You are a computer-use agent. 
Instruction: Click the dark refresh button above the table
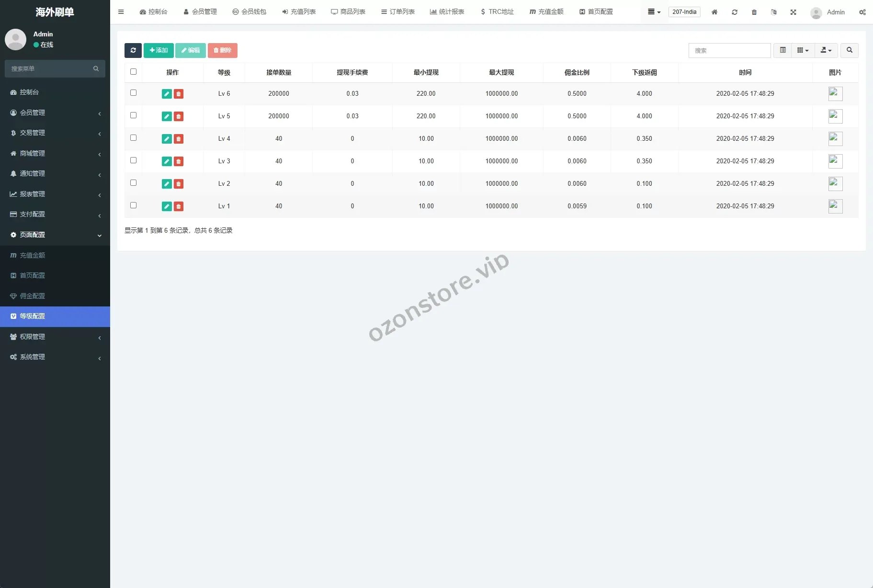coord(133,50)
